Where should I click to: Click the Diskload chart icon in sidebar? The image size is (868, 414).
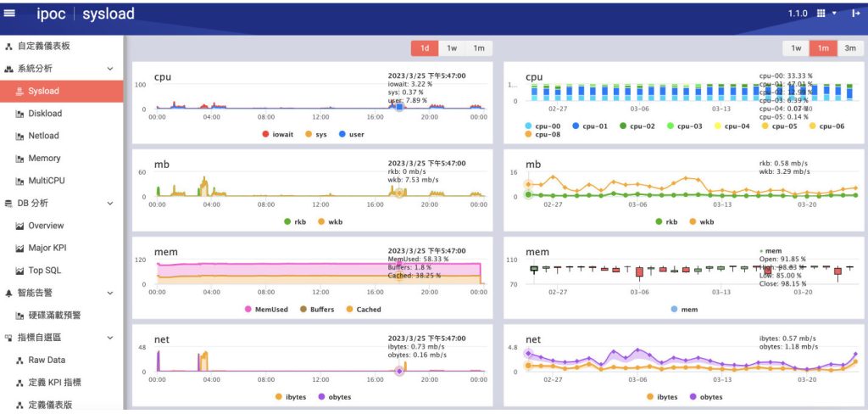(x=20, y=114)
